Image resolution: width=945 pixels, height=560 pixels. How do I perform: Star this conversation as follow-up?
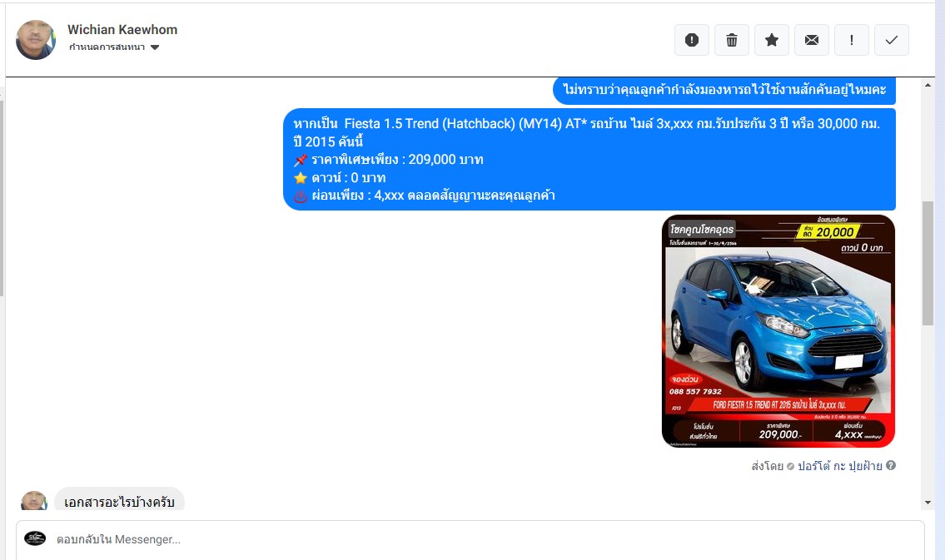click(772, 40)
